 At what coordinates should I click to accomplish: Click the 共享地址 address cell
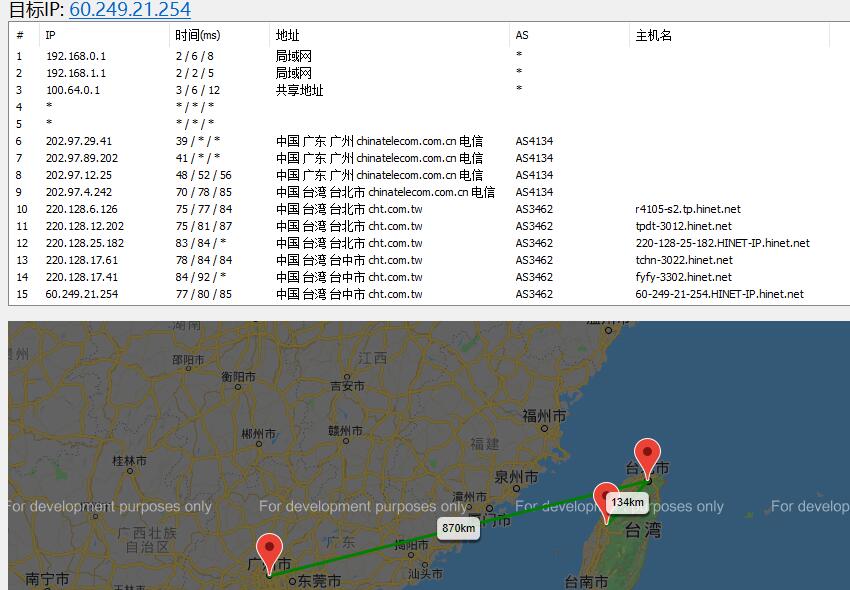[299, 90]
